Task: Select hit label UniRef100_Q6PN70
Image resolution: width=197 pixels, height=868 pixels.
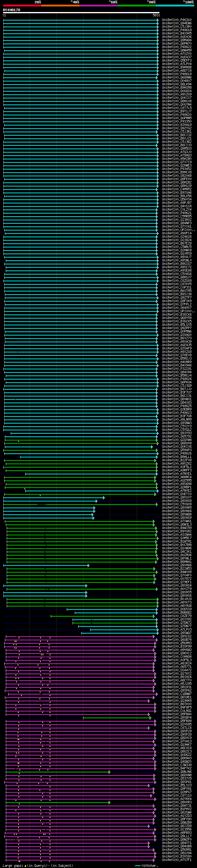Action: pos(177,43)
